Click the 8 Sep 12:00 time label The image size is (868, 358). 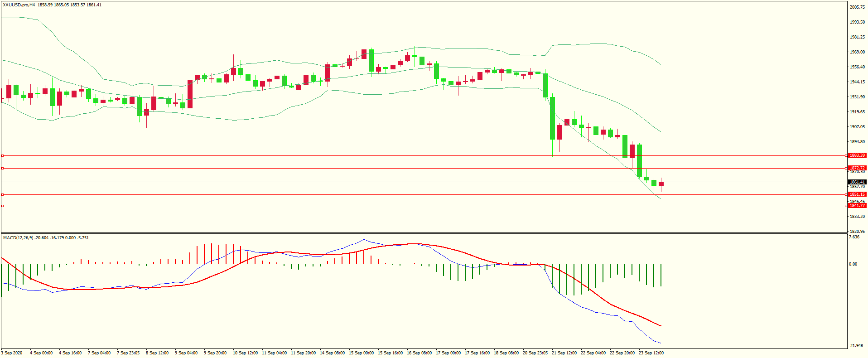point(157,353)
